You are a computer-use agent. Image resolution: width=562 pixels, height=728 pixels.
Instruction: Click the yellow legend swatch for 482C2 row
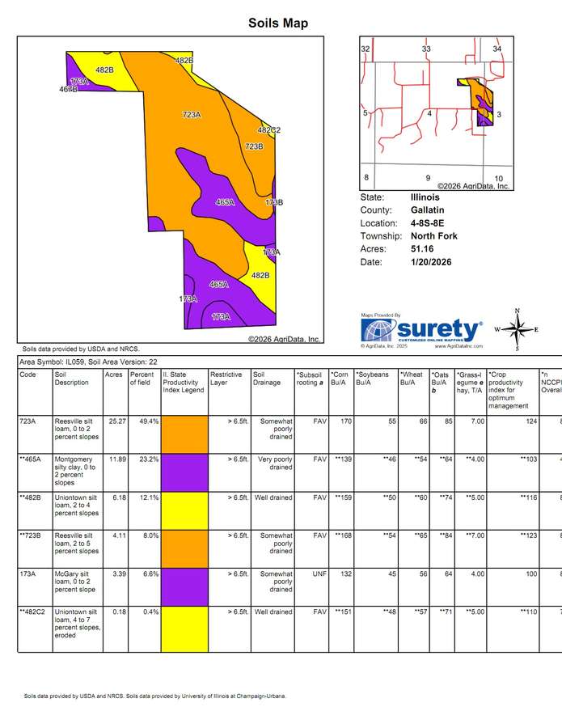pyautogui.click(x=183, y=628)
